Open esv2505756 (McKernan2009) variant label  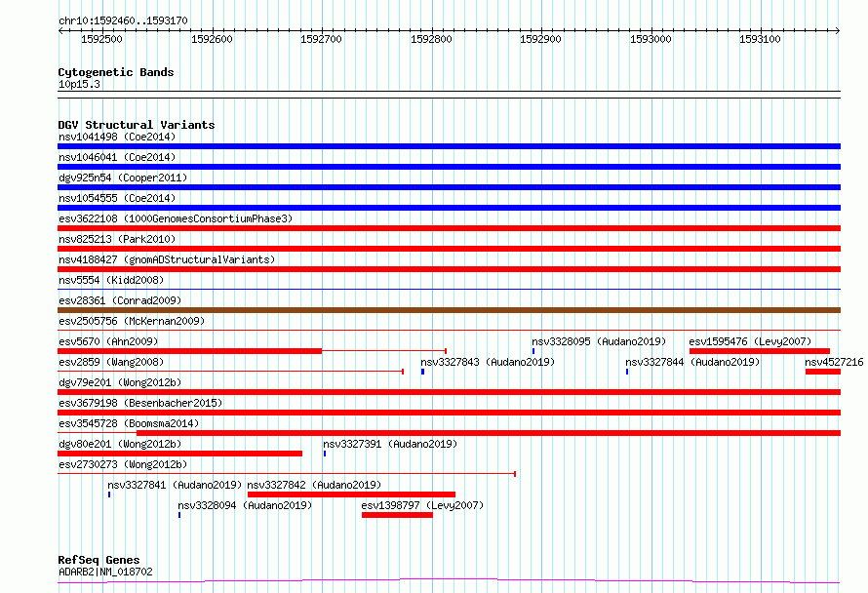(x=132, y=321)
